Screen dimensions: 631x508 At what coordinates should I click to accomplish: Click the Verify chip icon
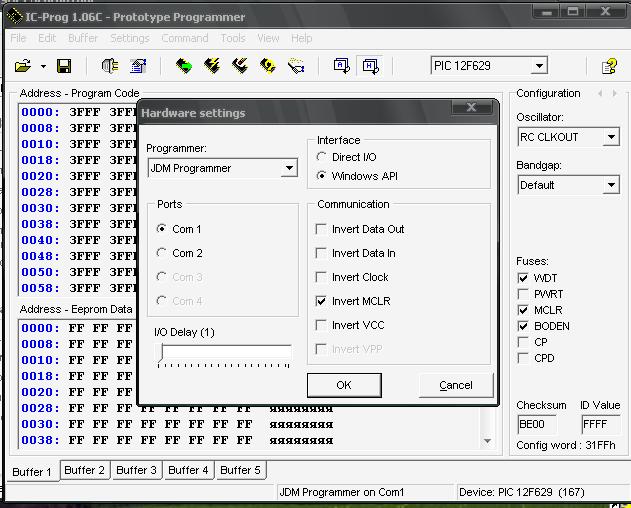tap(268, 66)
